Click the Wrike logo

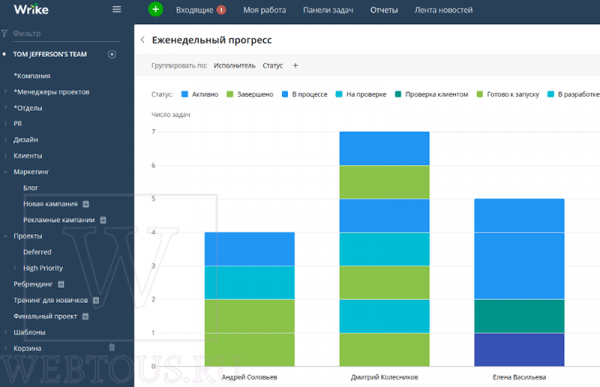[x=31, y=9]
